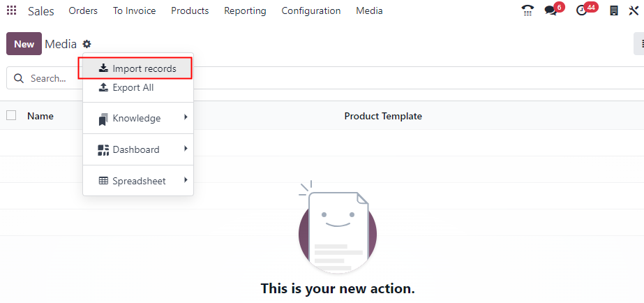Click the gear icon next to Media
The width and height of the screenshot is (644, 303).
(x=87, y=43)
